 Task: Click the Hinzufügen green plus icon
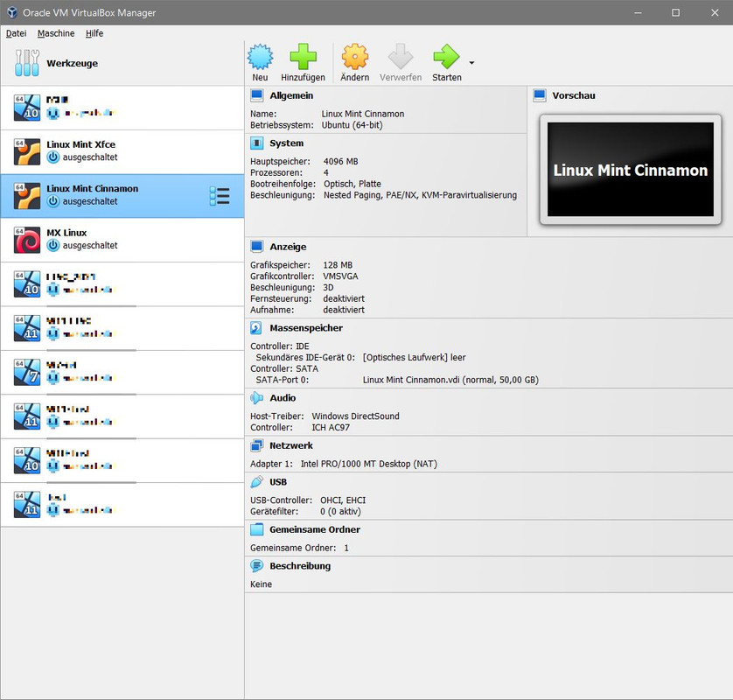click(x=303, y=57)
